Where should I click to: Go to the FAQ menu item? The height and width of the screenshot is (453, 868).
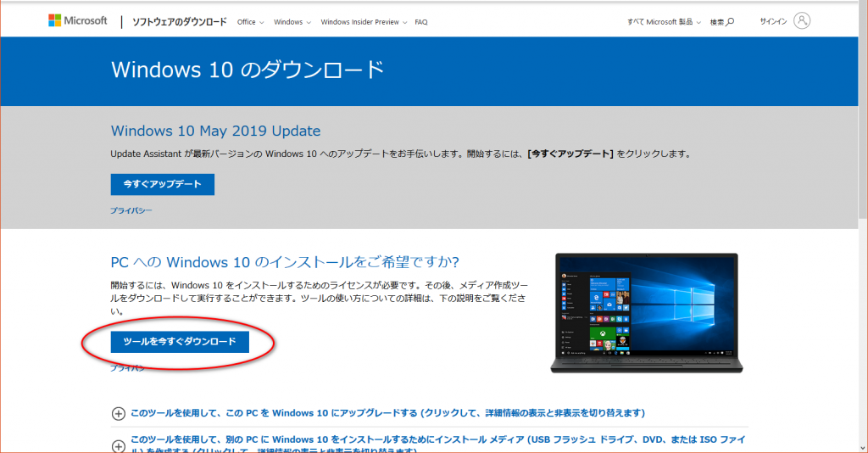421,22
